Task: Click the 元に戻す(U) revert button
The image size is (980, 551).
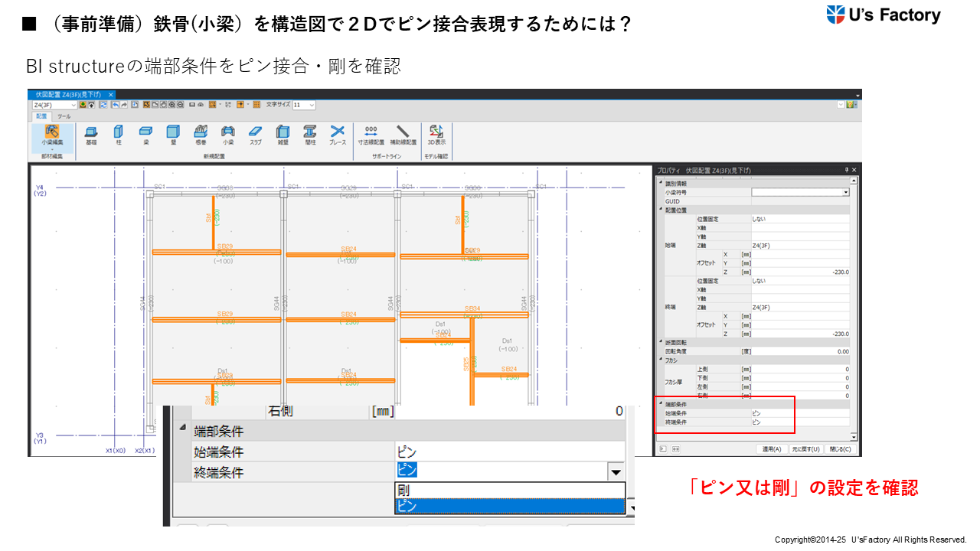Action: coord(805,449)
